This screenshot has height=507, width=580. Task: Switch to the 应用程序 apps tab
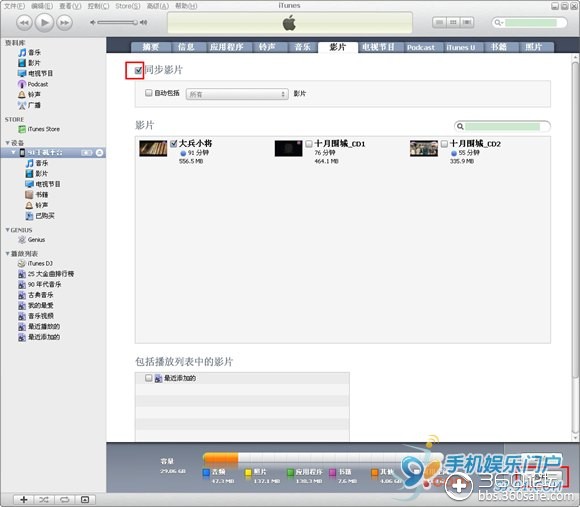[x=226, y=47]
